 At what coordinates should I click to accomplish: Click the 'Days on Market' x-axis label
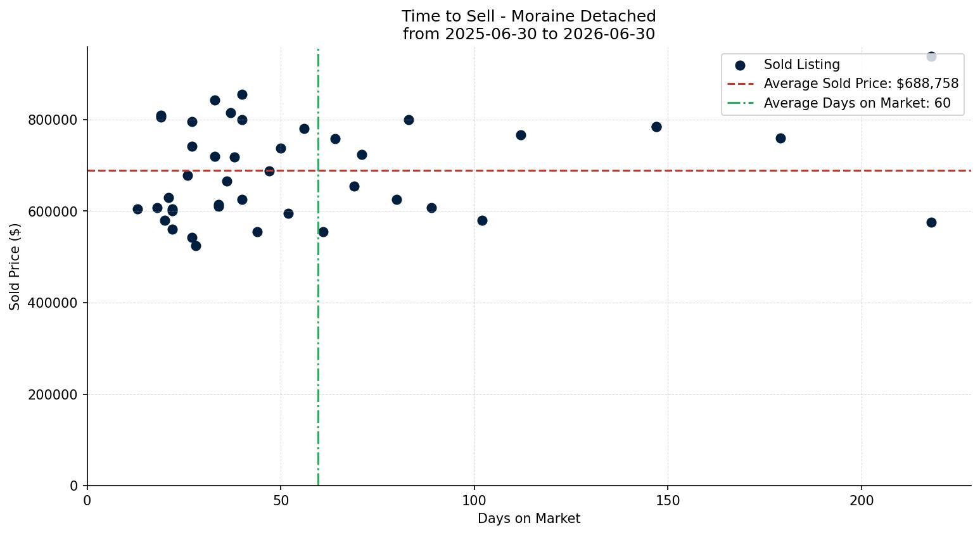(529, 519)
